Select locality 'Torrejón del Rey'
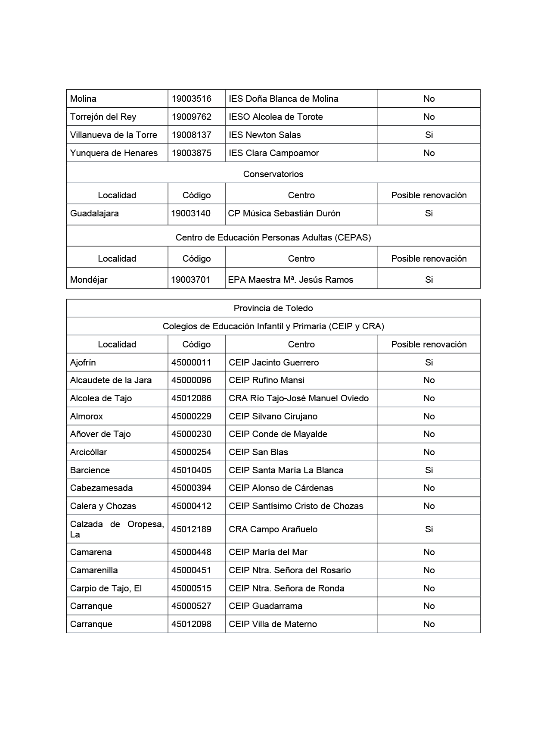Image resolution: width=534 pixels, height=756 pixels. 103,117
